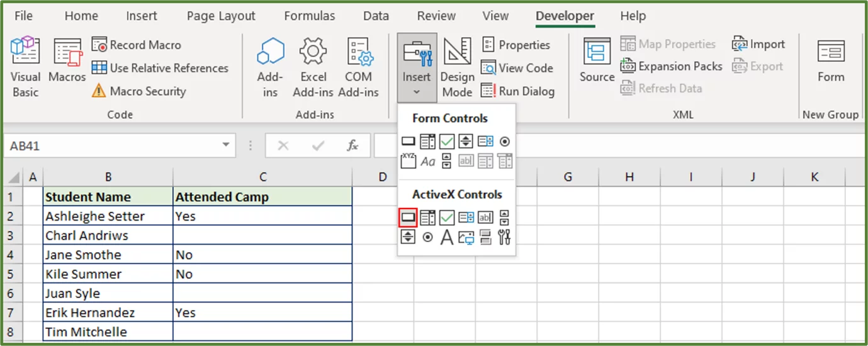Click Record Macro
This screenshot has height=346, width=868.
point(137,45)
